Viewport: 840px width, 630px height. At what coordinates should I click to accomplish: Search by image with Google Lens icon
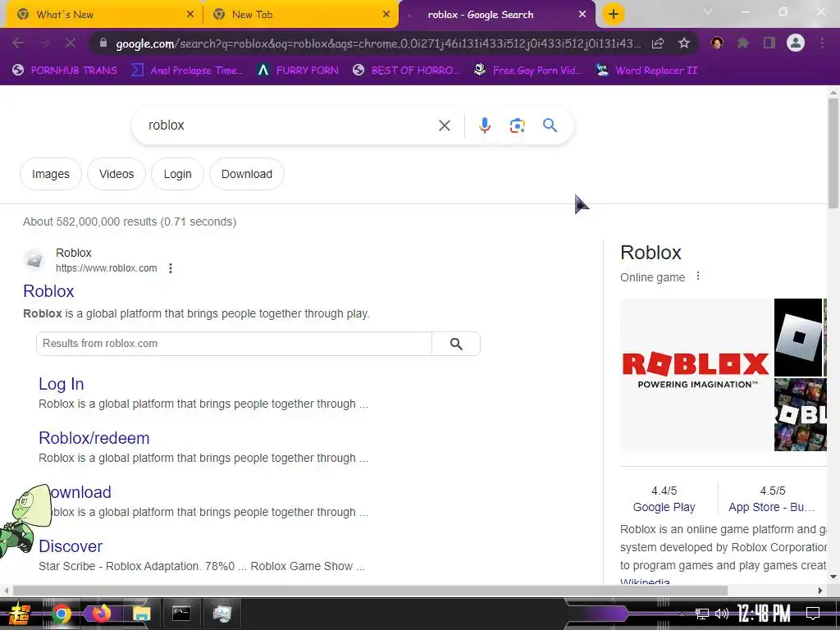click(x=517, y=126)
